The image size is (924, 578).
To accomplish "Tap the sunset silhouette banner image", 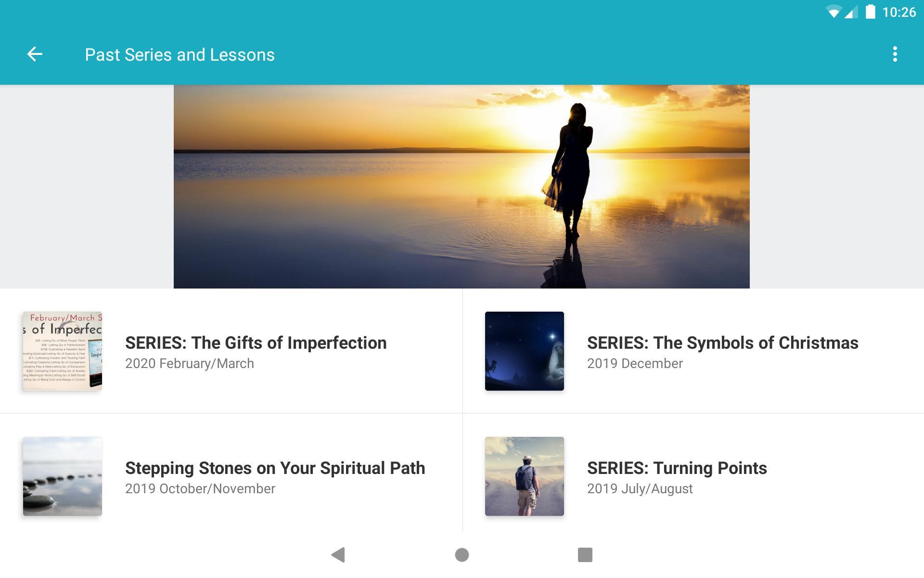I will (462, 187).
